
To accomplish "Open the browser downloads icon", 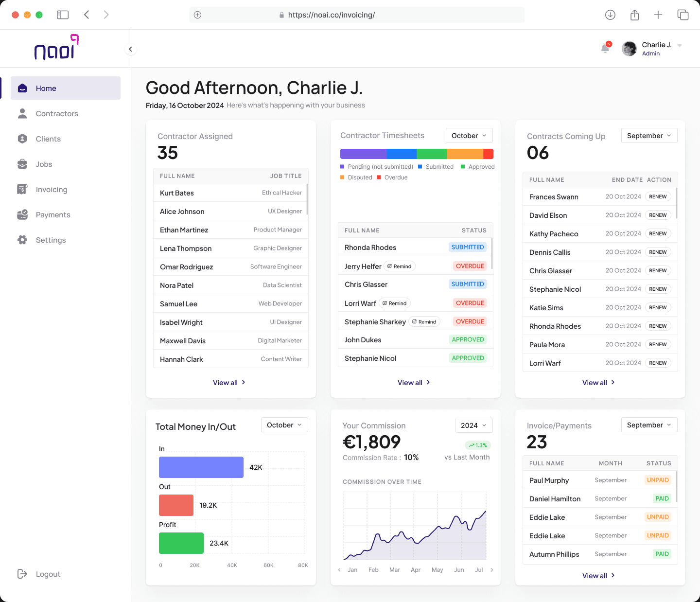I will pyautogui.click(x=610, y=15).
